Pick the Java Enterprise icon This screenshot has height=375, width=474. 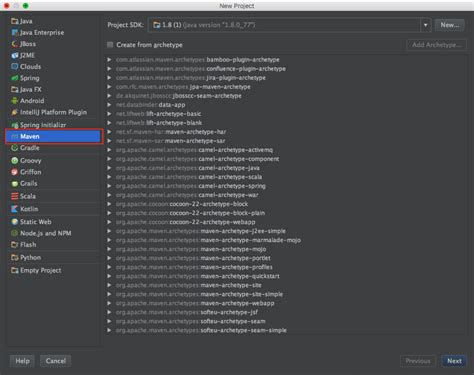pos(14,33)
